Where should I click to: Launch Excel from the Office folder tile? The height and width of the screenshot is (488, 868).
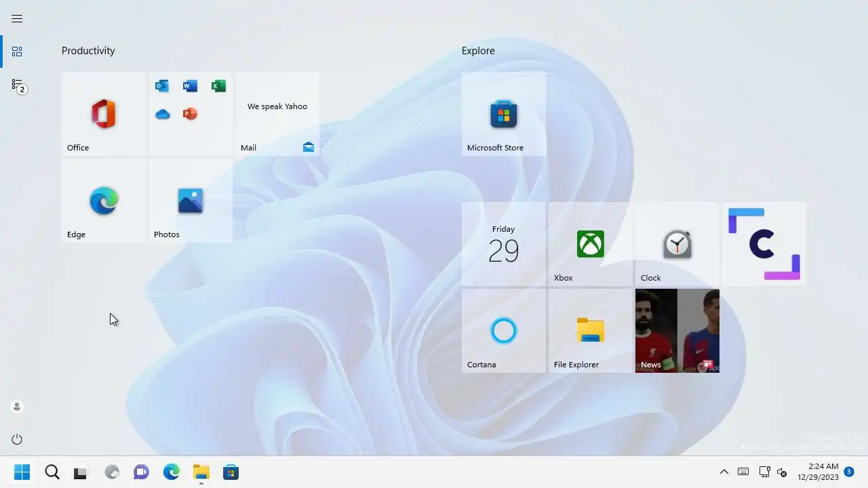tap(218, 86)
